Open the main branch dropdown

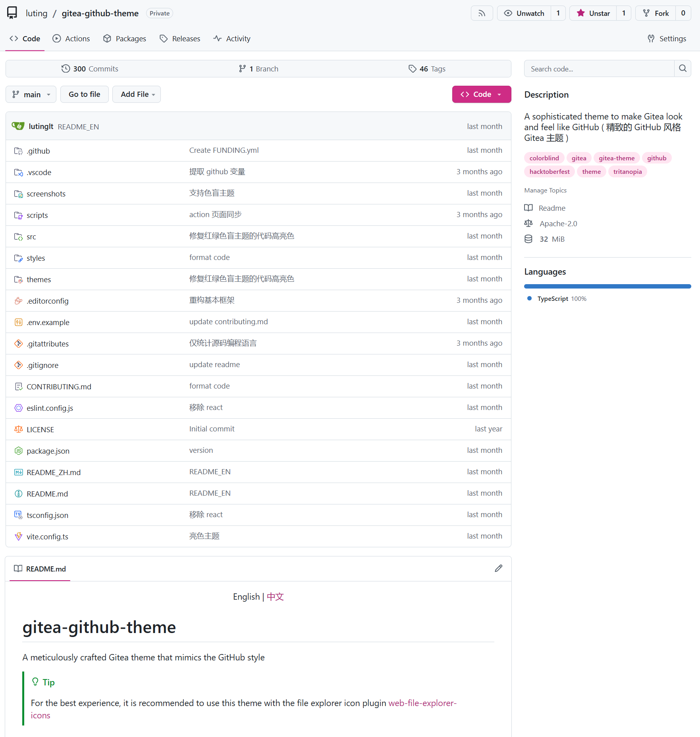(x=31, y=94)
